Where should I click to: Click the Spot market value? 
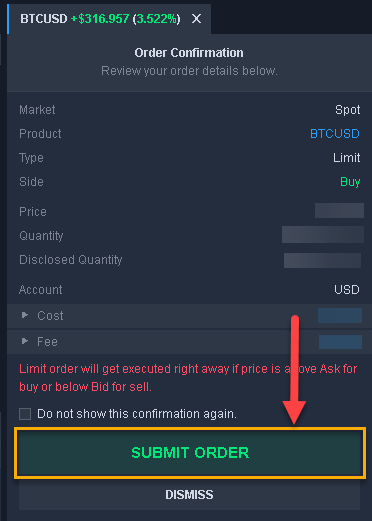(348, 110)
